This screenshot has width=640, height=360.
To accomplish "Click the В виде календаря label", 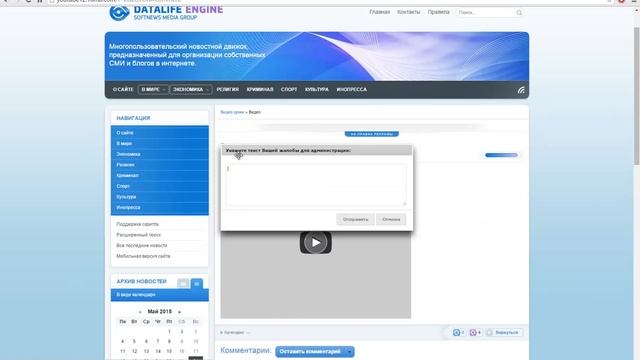I will [x=136, y=295].
